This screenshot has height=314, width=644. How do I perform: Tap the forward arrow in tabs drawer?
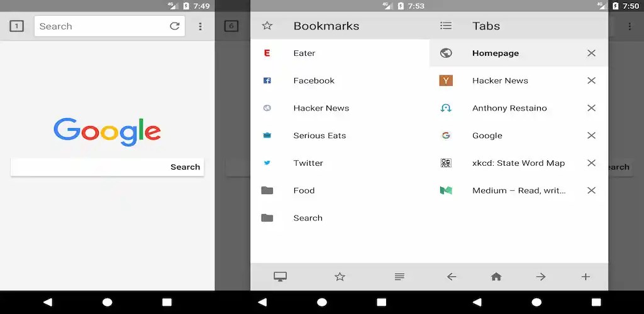[541, 277]
